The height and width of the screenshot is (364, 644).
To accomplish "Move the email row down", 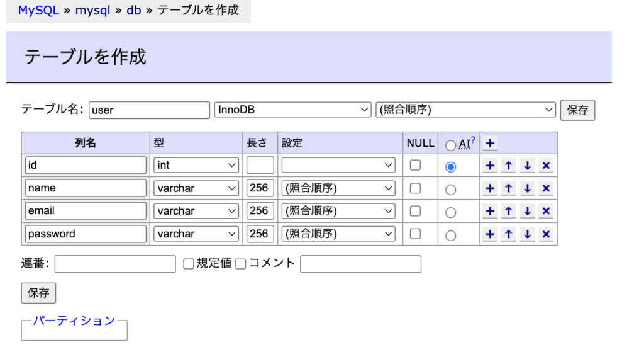I will (x=528, y=211).
